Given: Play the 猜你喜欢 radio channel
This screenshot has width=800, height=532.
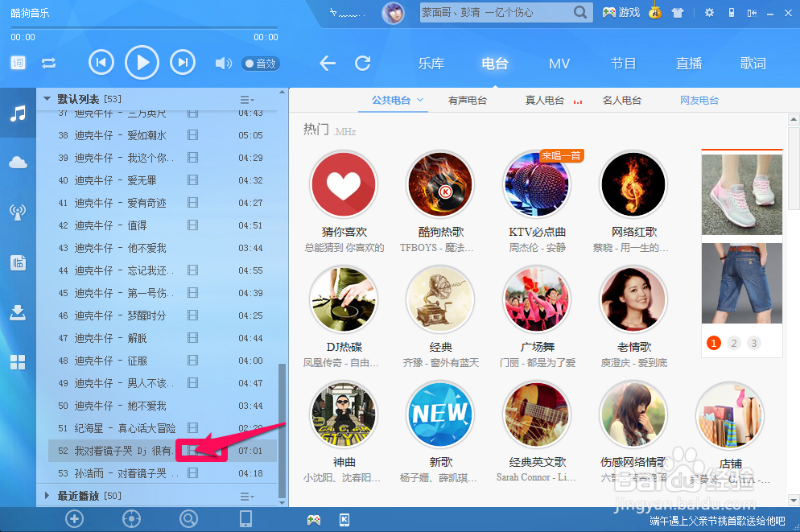Looking at the screenshot, I should pos(344,184).
